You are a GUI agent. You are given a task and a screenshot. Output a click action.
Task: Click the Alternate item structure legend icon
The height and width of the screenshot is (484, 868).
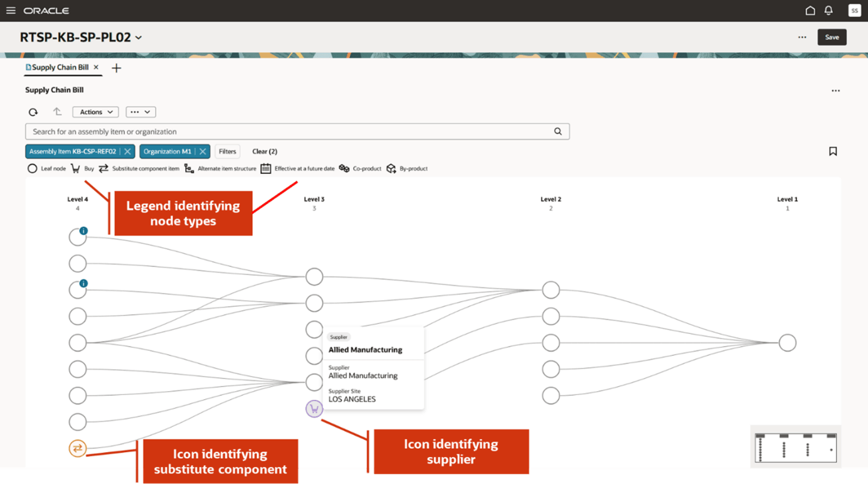tap(189, 168)
